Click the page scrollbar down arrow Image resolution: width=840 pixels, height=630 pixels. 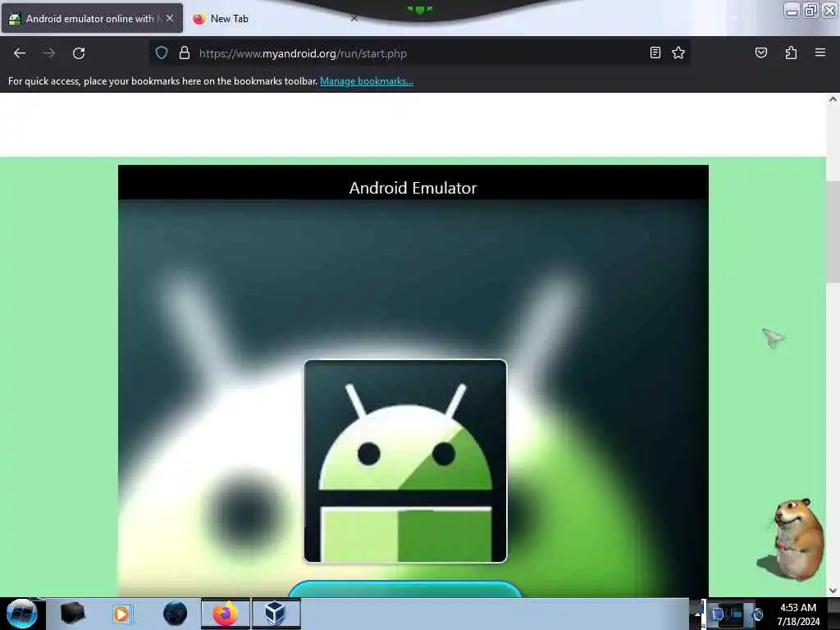(x=833, y=591)
